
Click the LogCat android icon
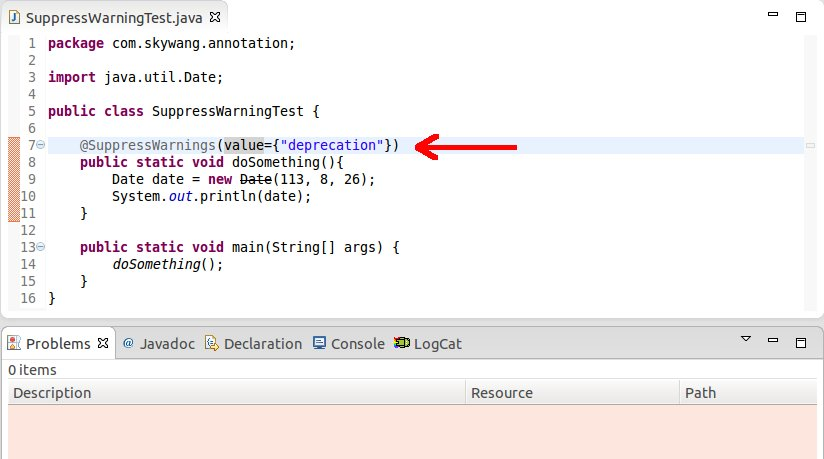point(402,343)
